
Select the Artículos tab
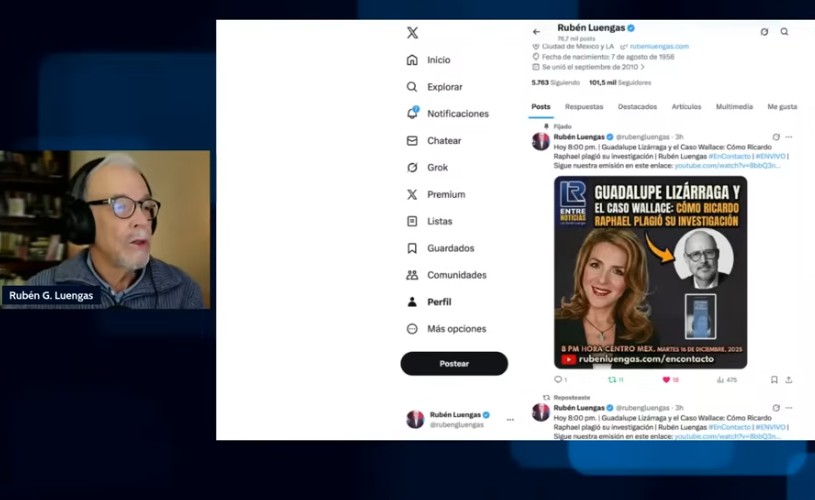coord(686,107)
